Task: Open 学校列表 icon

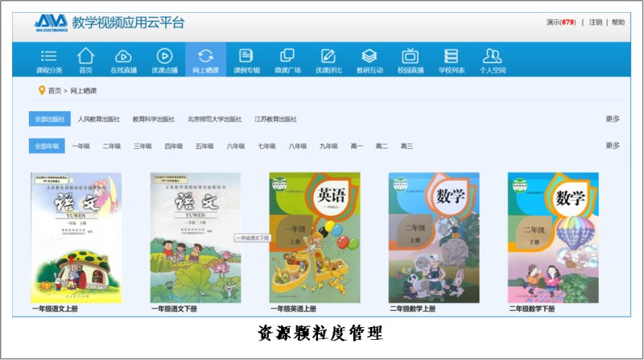Action: pos(451,56)
